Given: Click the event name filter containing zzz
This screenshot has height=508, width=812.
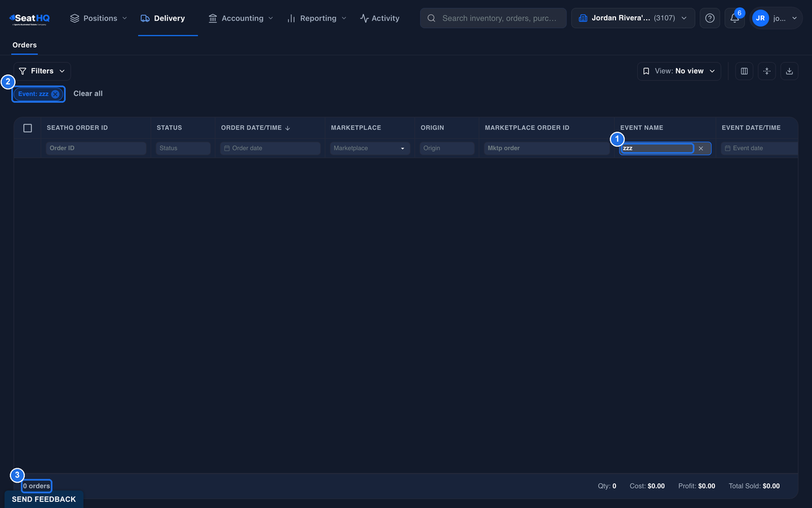Looking at the screenshot, I should point(657,148).
